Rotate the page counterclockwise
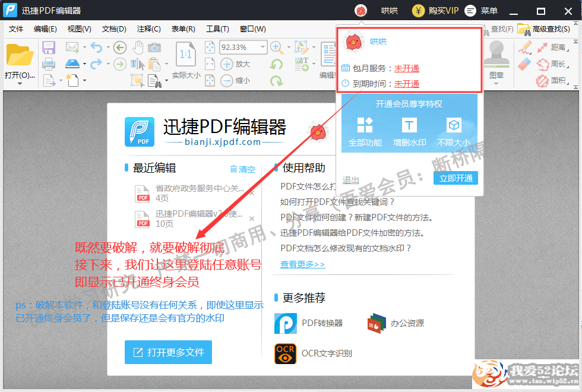Screen dimensions: 582x392 pos(277,64)
